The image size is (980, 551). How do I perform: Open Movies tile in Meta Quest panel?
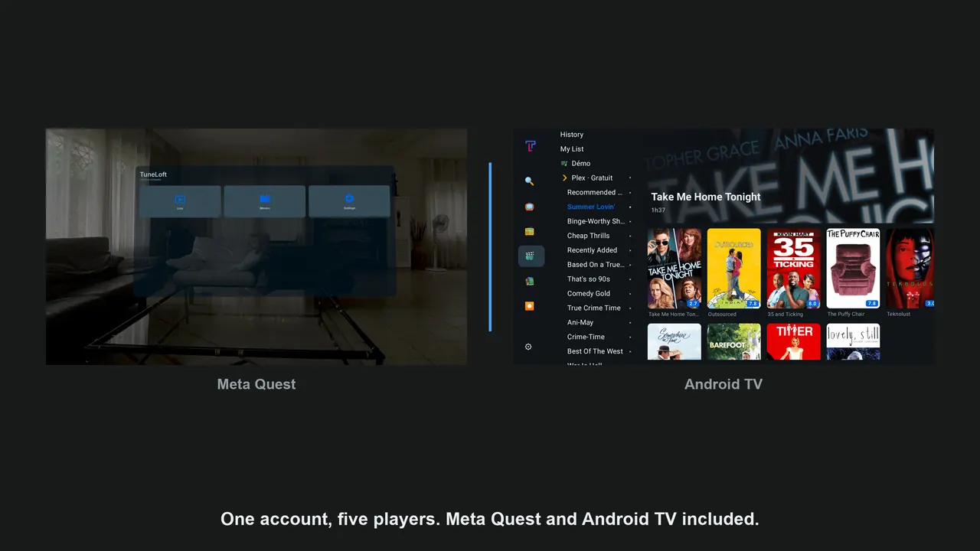(x=265, y=201)
